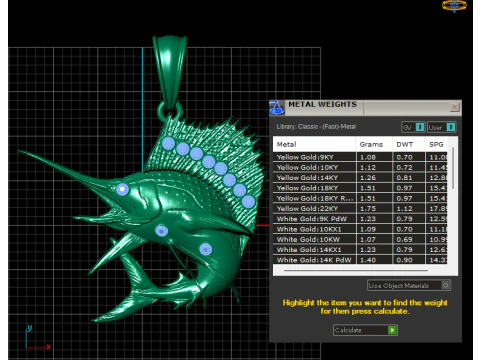Click the sailfish eye gem
Viewport: 480px width, 360px height.
(122, 189)
